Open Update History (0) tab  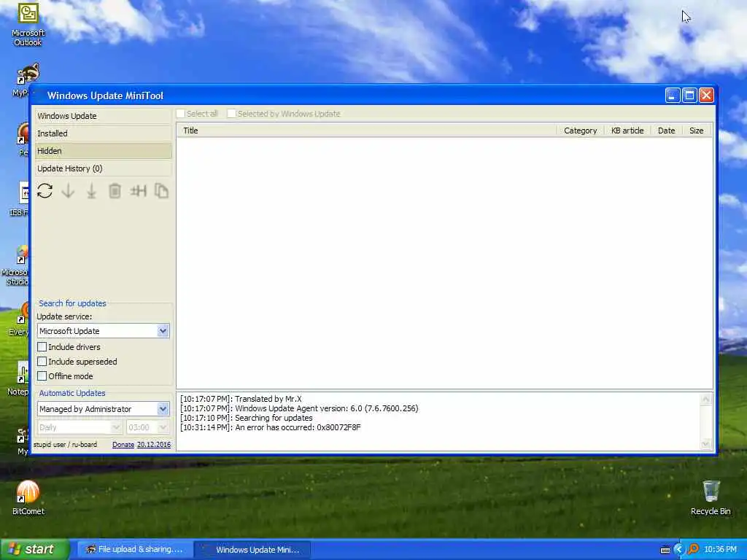pyautogui.click(x=104, y=168)
